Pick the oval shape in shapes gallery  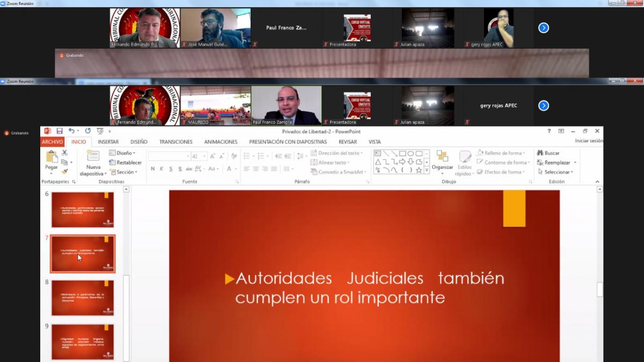pyautogui.click(x=411, y=153)
